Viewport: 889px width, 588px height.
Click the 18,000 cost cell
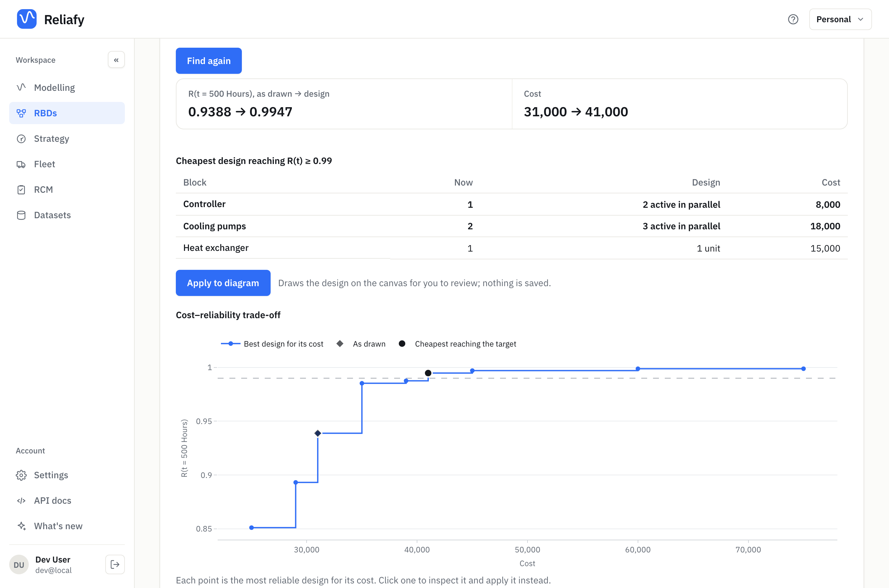click(825, 226)
